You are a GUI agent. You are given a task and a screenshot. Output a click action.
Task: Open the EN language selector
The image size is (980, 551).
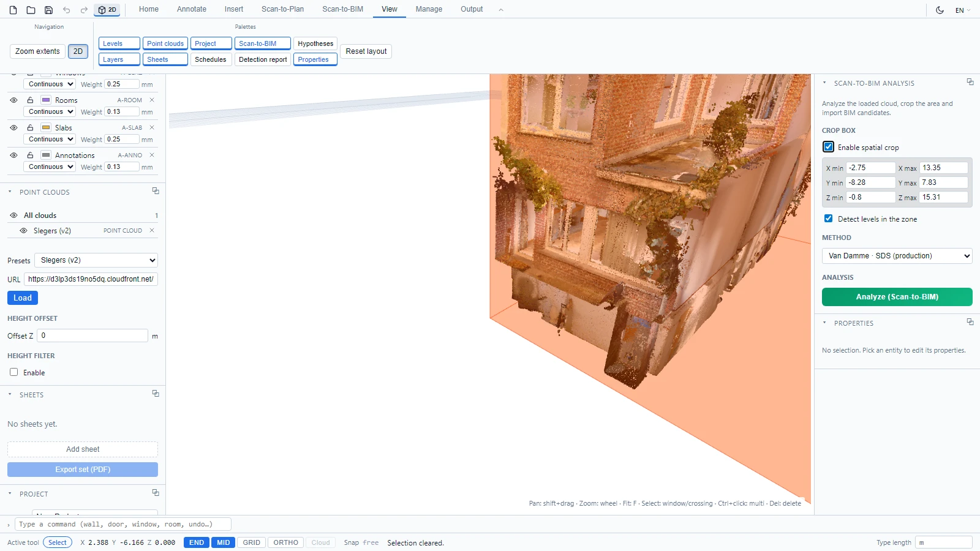963,10
